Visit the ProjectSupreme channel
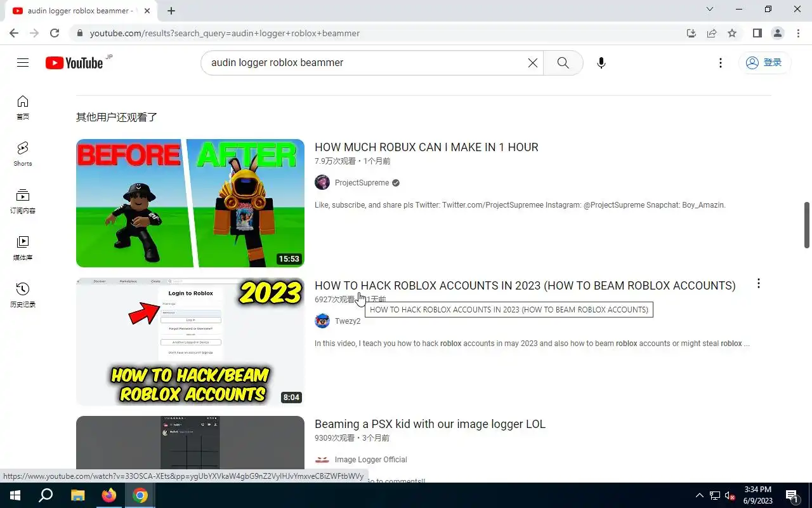The height and width of the screenshot is (508, 812). pos(362,183)
